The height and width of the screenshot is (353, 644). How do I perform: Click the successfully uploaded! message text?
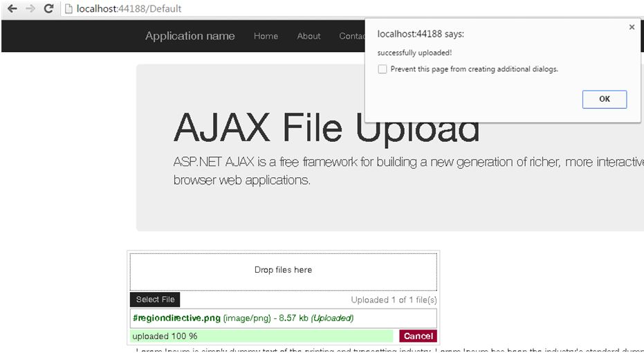click(414, 53)
